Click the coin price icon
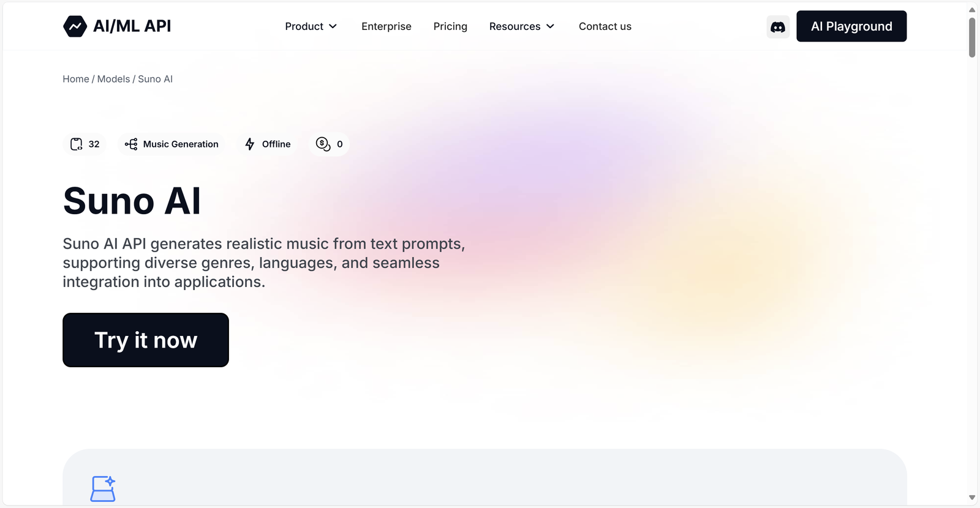 point(323,144)
